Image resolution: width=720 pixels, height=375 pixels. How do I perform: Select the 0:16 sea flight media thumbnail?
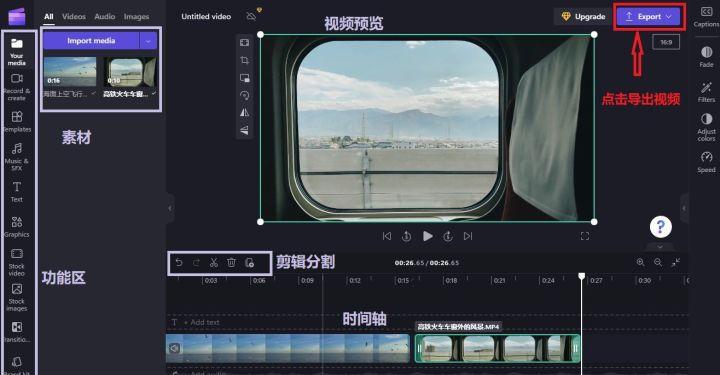[x=70, y=72]
